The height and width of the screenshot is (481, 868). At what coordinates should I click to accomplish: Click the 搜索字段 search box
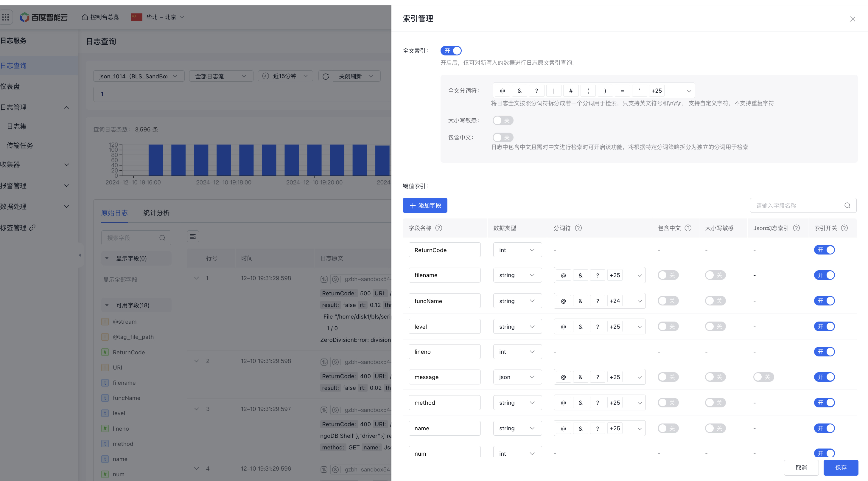136,238
